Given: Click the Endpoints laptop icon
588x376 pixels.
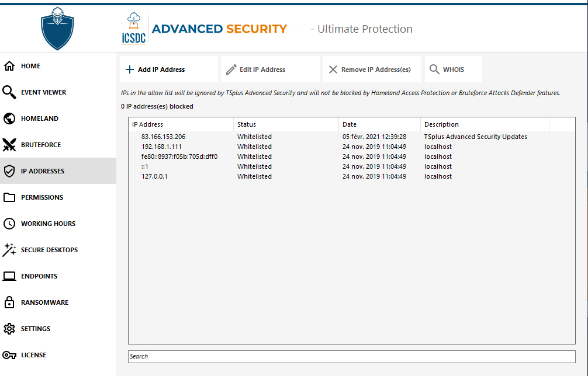Looking at the screenshot, I should pyautogui.click(x=9, y=276).
